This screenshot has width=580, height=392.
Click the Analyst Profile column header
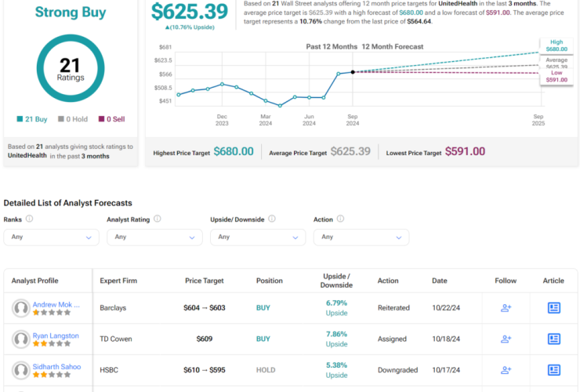tap(34, 281)
